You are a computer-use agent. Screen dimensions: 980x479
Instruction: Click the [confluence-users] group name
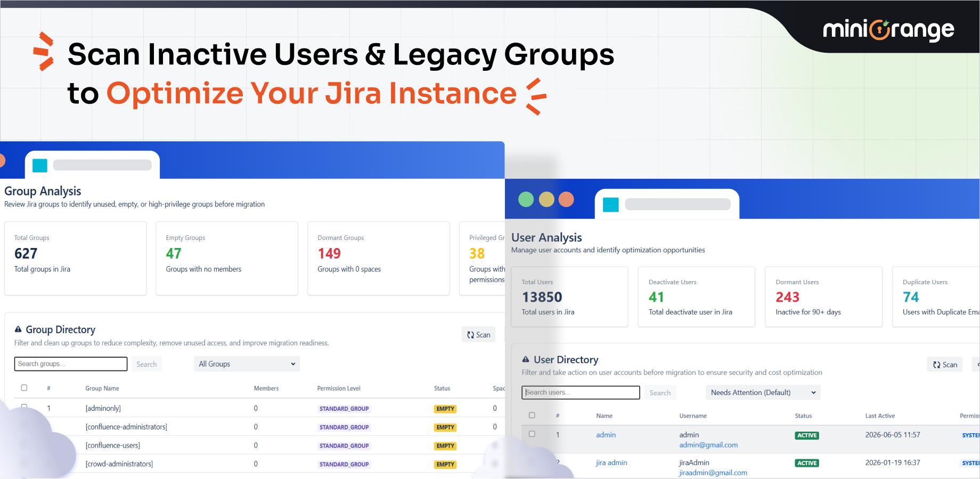coord(113,445)
